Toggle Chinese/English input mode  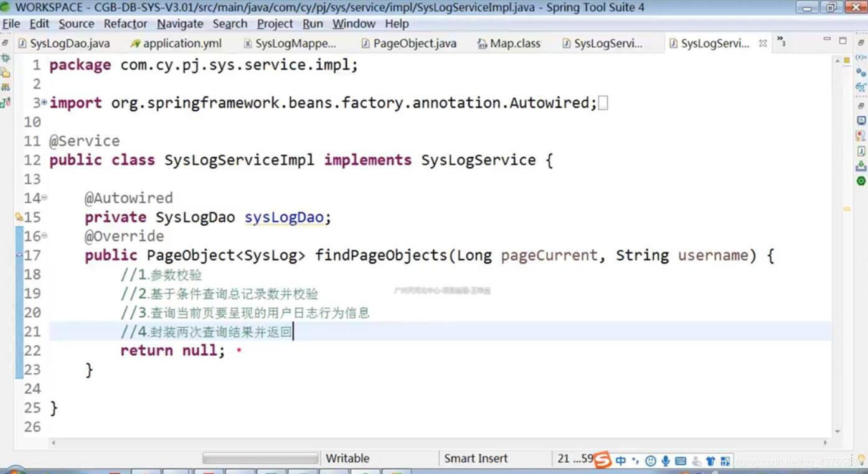pos(621,460)
